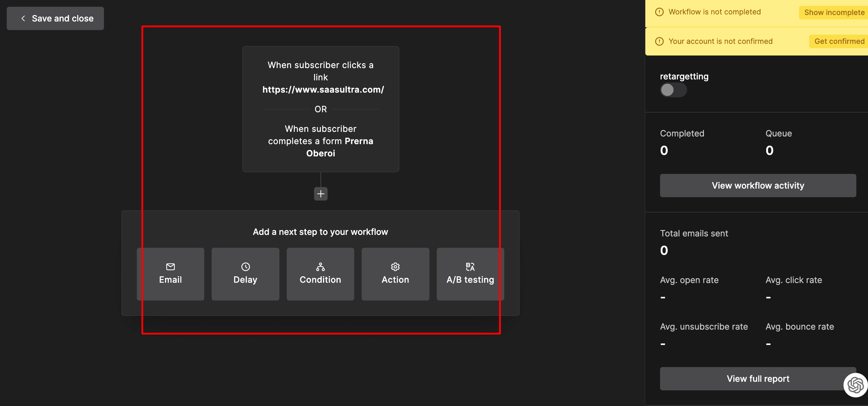Toggle the retargetting workflow switch on

(673, 90)
